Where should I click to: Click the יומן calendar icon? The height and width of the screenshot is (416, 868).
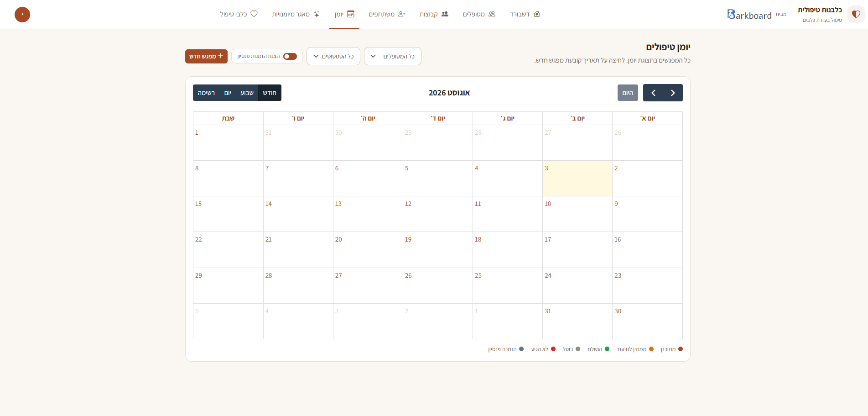coord(351,14)
